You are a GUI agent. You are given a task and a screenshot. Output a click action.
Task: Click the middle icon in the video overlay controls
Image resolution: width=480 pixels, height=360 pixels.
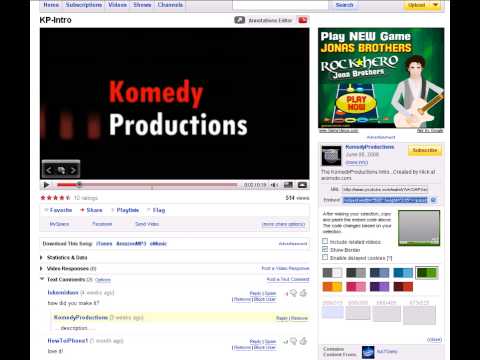[61, 170]
